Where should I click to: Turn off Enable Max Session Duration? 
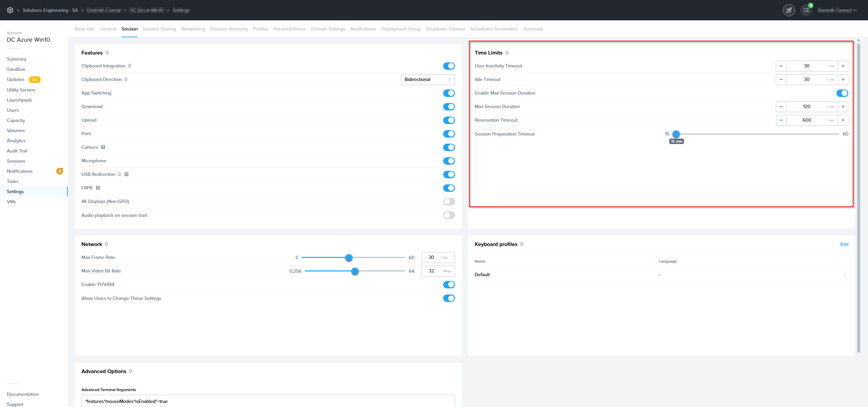[842, 93]
